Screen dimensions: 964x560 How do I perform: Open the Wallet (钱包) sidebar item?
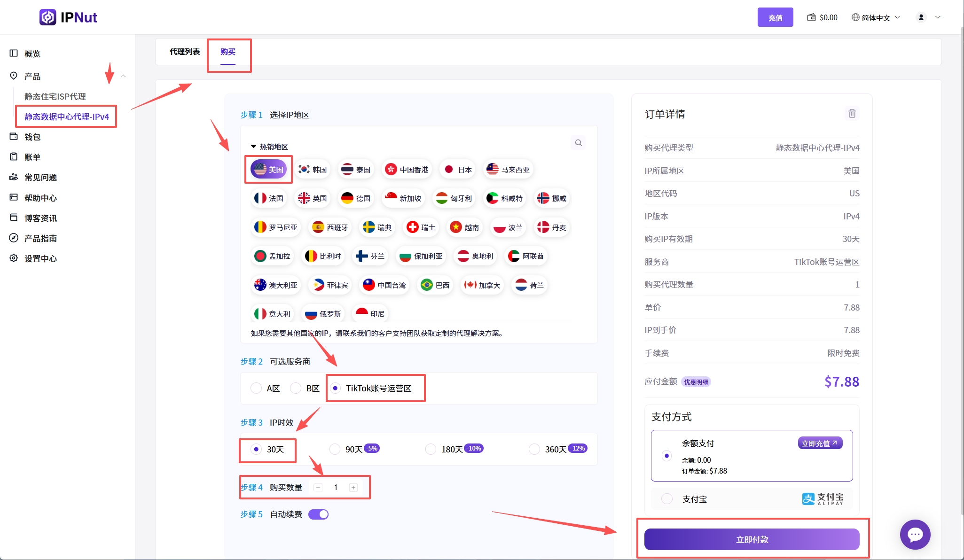click(x=32, y=137)
